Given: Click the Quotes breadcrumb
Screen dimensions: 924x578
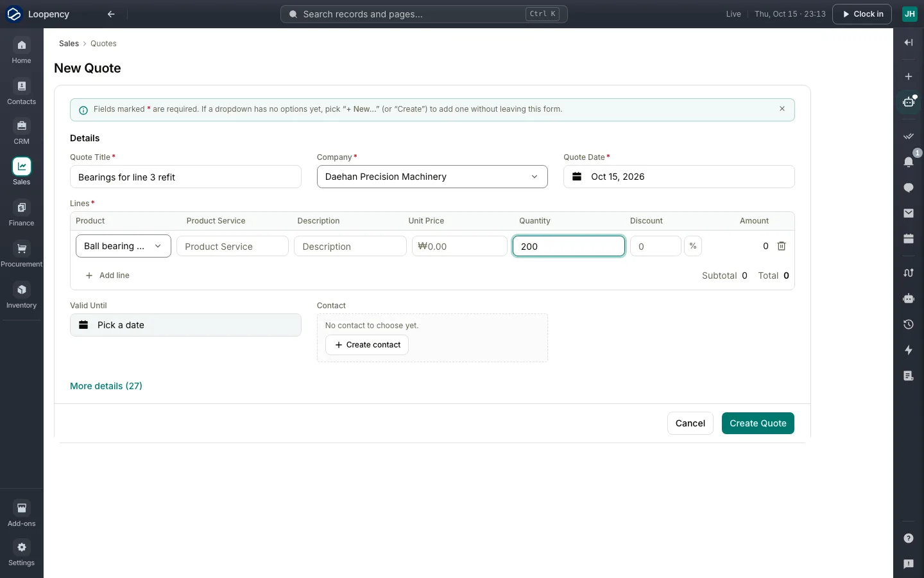Looking at the screenshot, I should click(x=103, y=44).
